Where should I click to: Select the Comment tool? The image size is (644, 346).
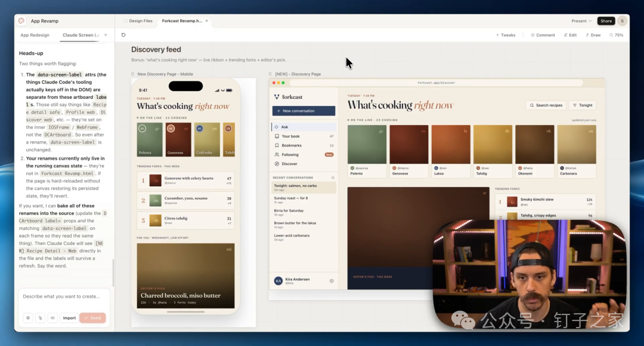pyautogui.click(x=543, y=35)
